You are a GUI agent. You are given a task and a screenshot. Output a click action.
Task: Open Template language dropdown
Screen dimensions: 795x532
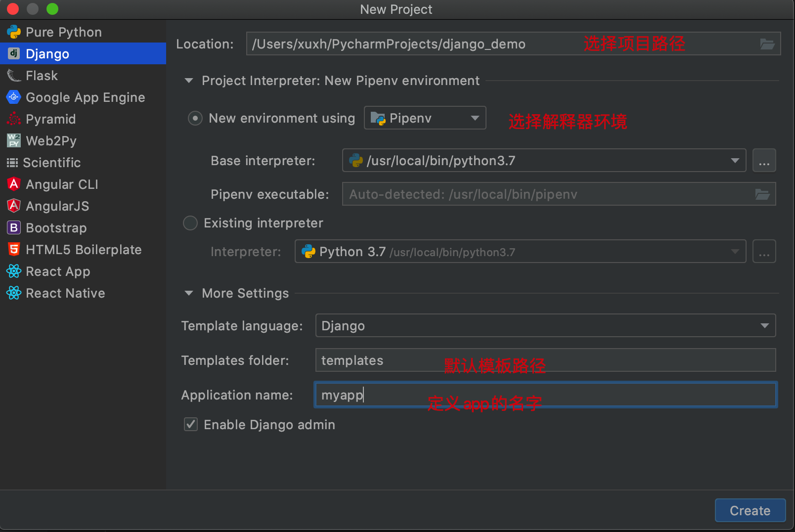pos(545,325)
